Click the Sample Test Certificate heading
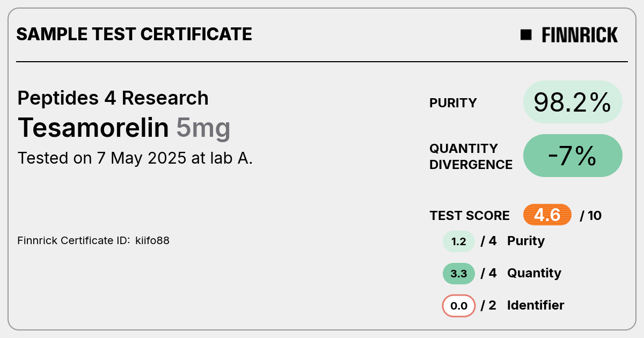 coord(134,34)
